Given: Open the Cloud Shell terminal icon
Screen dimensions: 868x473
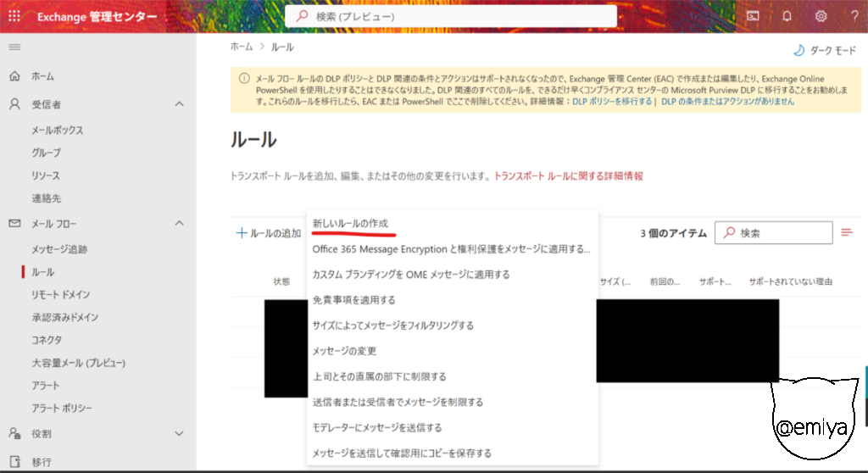Looking at the screenshot, I should point(753,16).
